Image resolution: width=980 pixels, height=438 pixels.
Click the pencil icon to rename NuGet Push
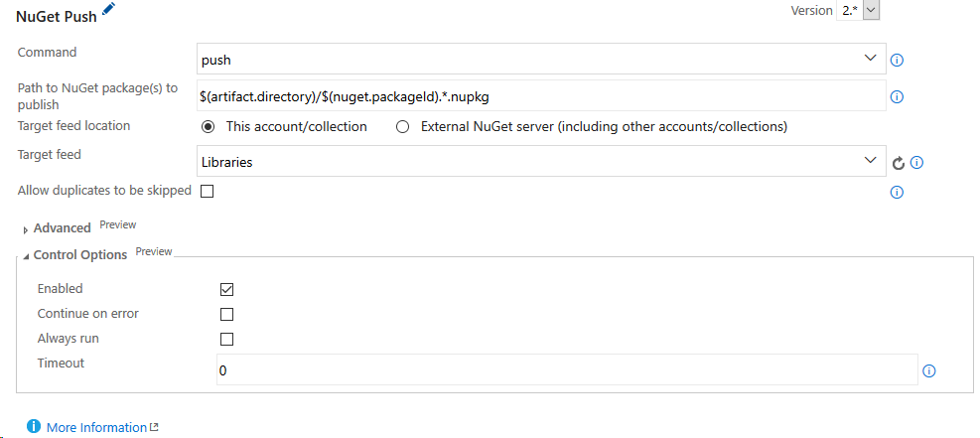(108, 10)
